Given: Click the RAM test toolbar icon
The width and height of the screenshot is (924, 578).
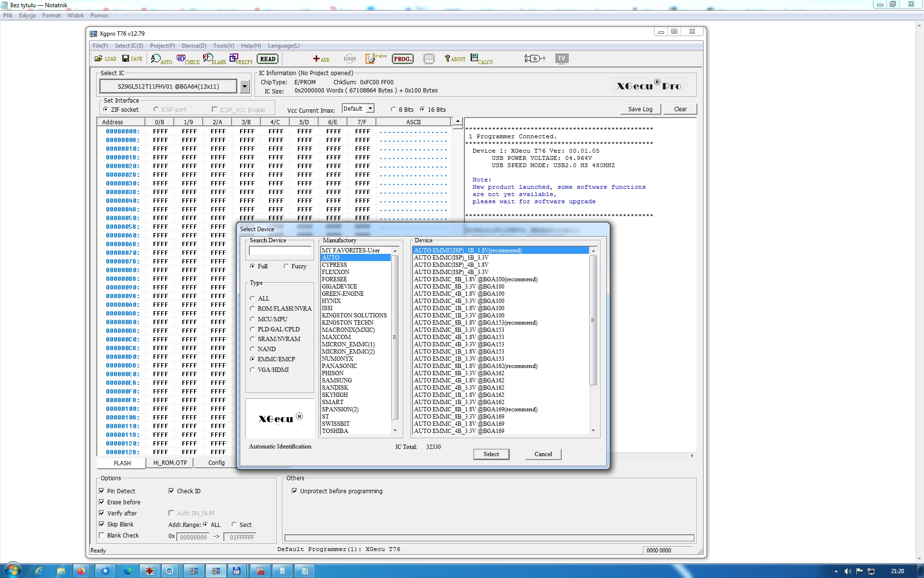Looking at the screenshot, I should (350, 59).
